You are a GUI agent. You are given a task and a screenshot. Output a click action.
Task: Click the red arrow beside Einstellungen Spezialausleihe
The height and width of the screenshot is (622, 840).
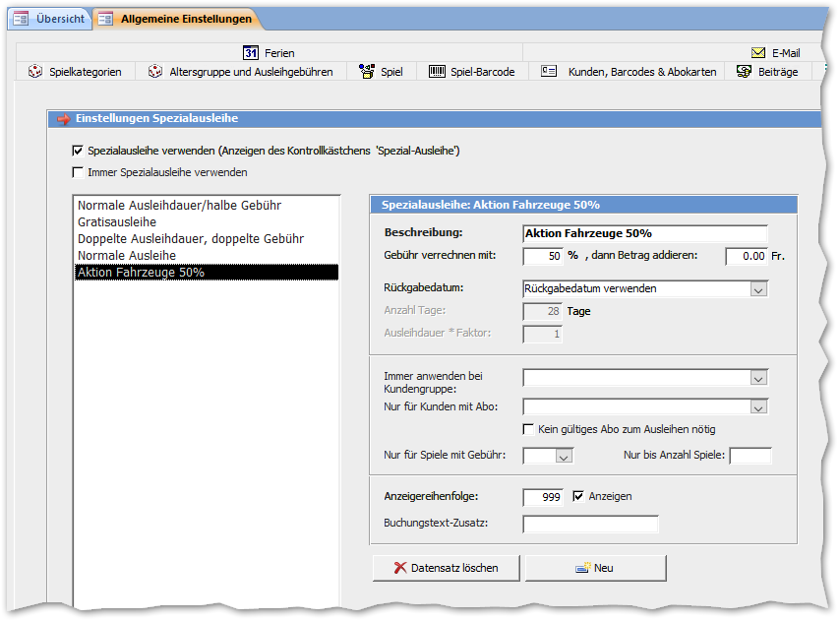(64, 119)
